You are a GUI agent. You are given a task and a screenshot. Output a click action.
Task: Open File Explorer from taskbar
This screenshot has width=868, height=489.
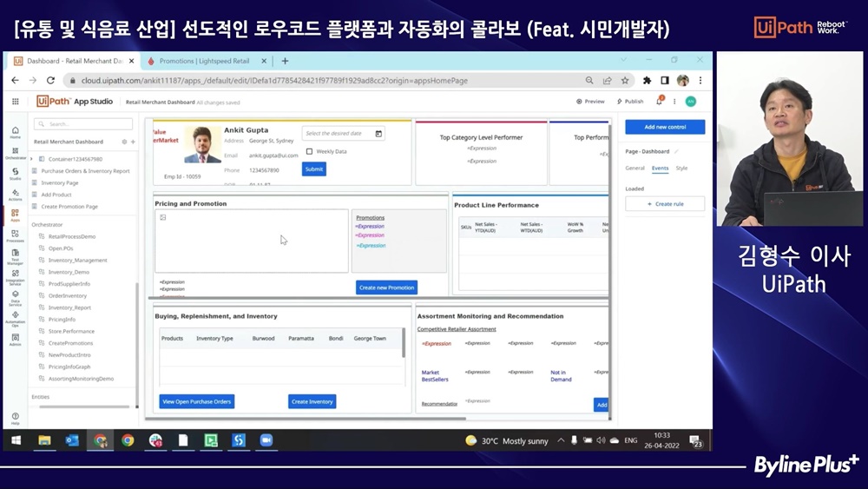point(44,440)
